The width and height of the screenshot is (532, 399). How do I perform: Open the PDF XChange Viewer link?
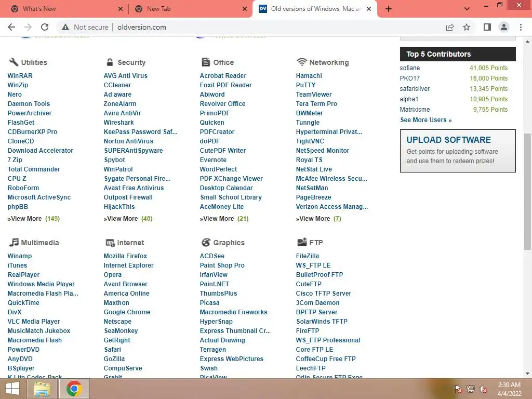tap(231, 179)
